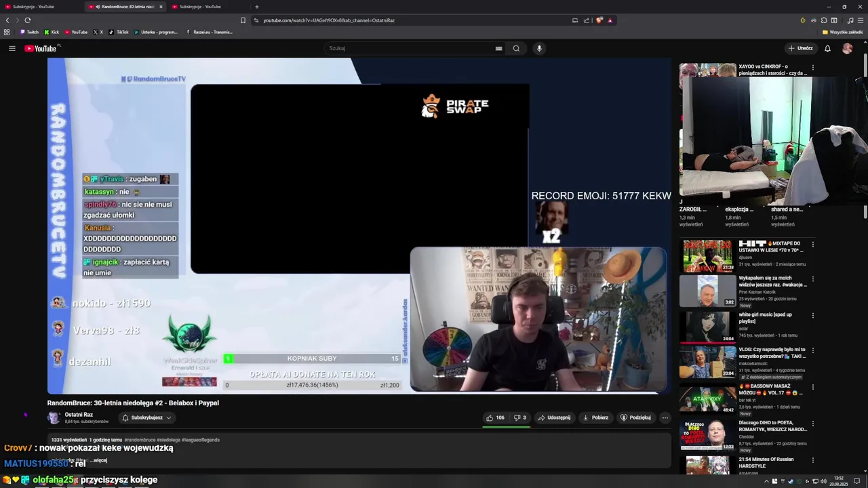
Task: Open MIXTAPE DO USTAWKI video thumbnail
Action: coord(707,256)
